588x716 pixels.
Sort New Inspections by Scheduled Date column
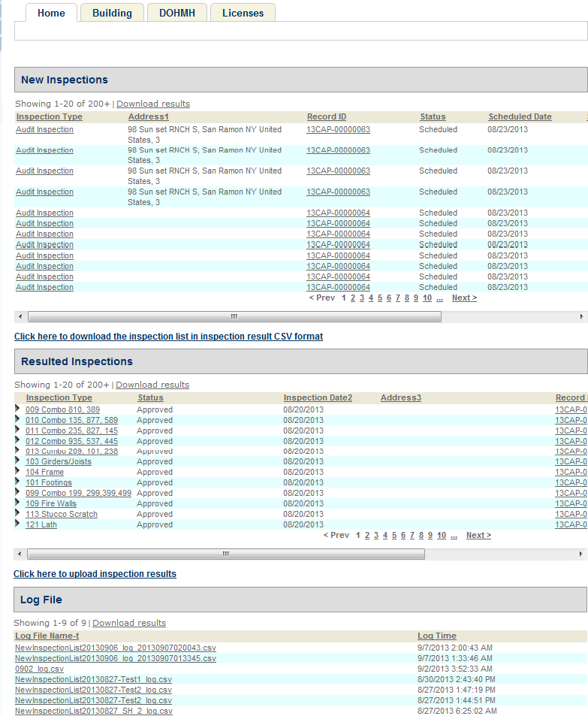point(520,116)
